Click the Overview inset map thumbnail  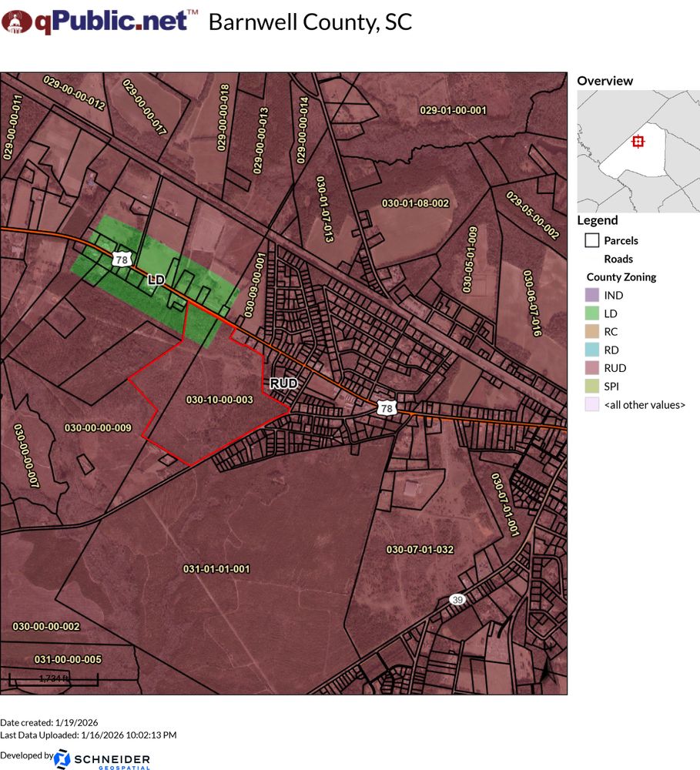coord(638,151)
